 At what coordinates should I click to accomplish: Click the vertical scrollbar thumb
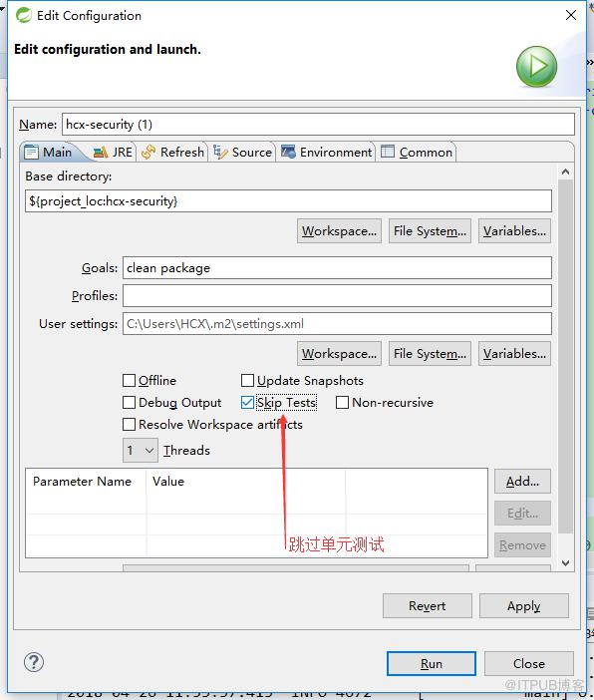click(565, 356)
